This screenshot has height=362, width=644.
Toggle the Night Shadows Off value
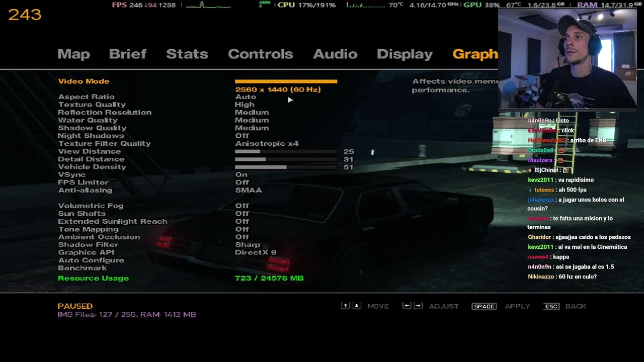point(242,136)
